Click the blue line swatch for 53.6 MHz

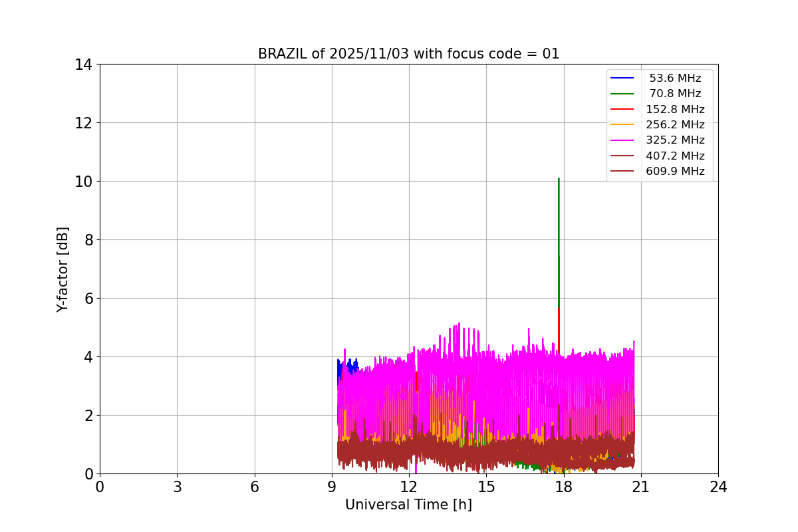622,78
